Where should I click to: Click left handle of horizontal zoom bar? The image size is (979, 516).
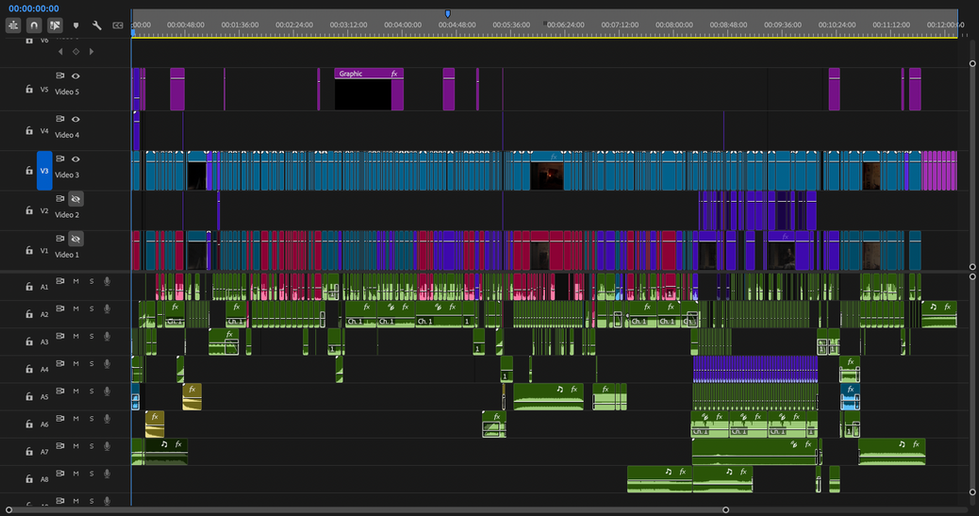9,510
